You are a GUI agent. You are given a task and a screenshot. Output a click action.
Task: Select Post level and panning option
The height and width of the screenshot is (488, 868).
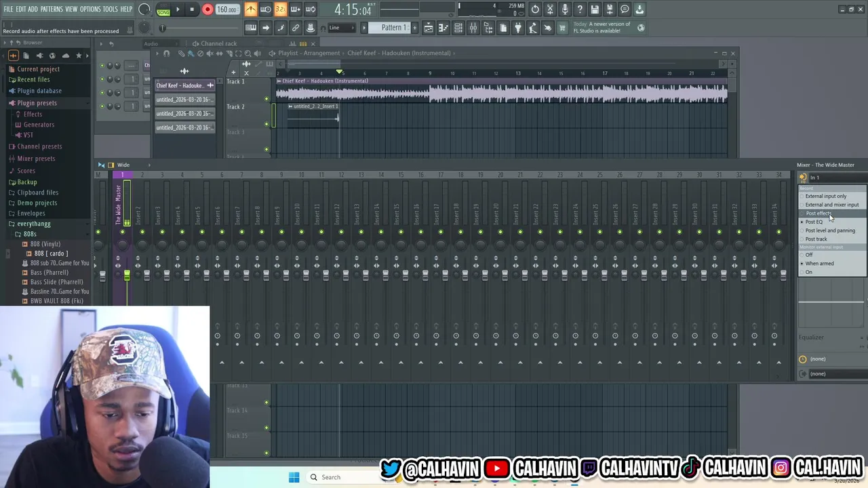(x=830, y=230)
